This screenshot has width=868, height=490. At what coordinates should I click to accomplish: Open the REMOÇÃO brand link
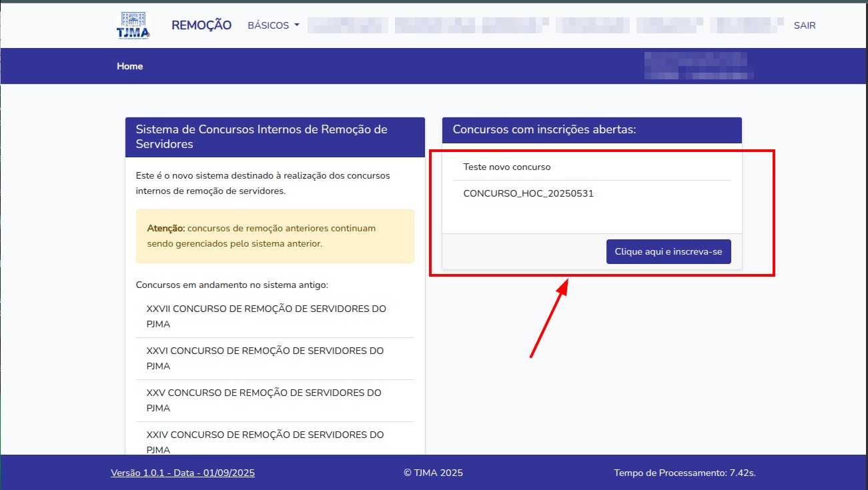pos(201,25)
